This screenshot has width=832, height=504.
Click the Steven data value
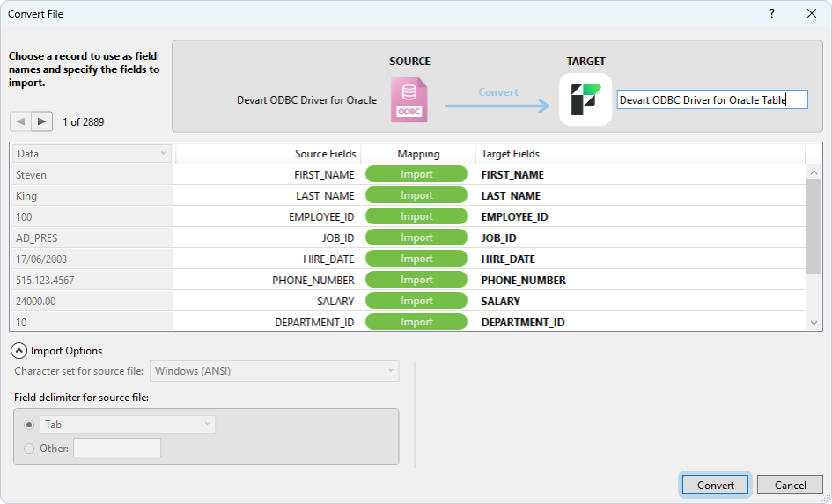[x=31, y=175]
